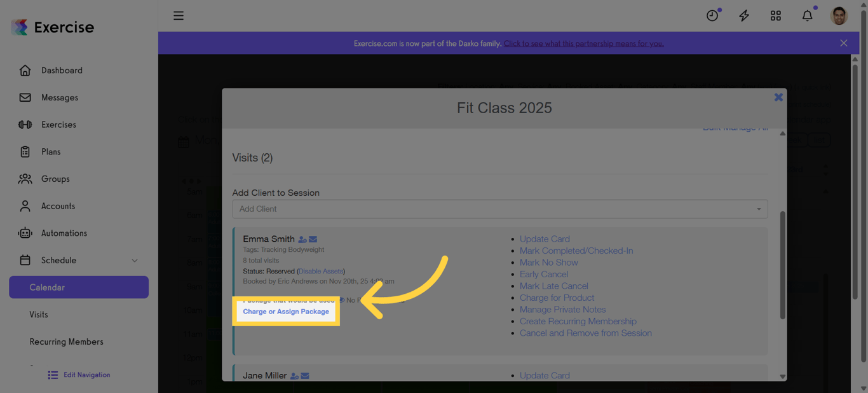The height and width of the screenshot is (393, 868).
Task: Close the Fit Class 2025 dialog
Action: pos(778,97)
